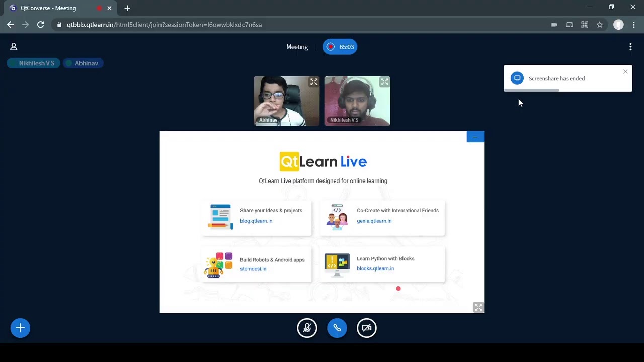
Task: Focus the browser address bar URL
Action: (165, 25)
